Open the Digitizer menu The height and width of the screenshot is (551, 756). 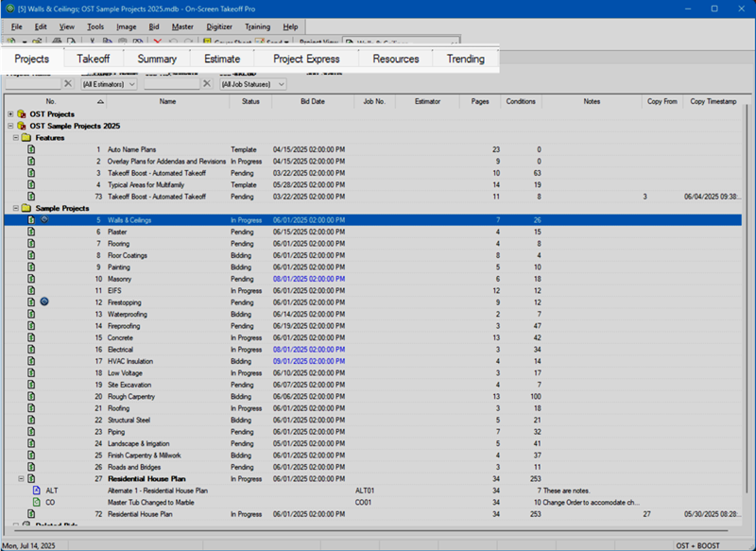pyautogui.click(x=219, y=27)
